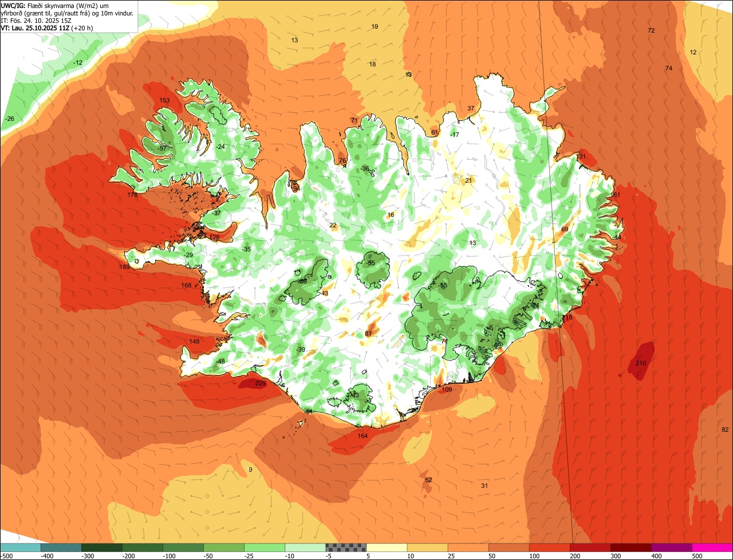733x560 pixels.
Task: Click the legend label 300
Action: 616,556
